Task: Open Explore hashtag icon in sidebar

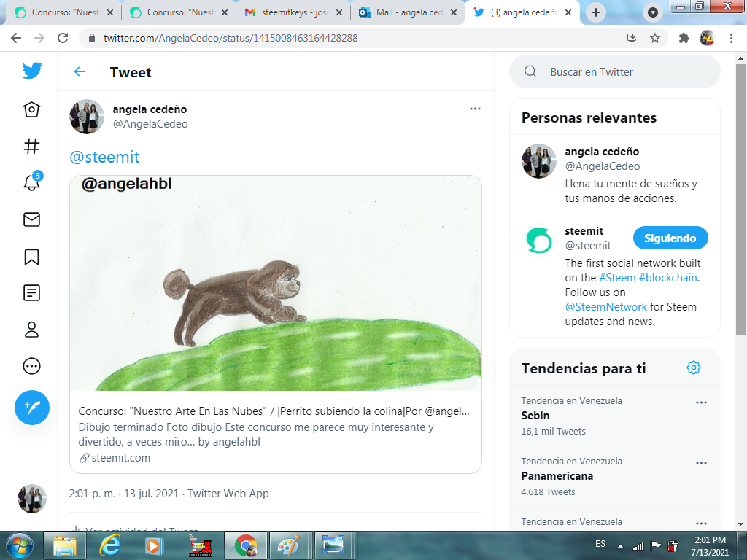Action: pyautogui.click(x=31, y=146)
